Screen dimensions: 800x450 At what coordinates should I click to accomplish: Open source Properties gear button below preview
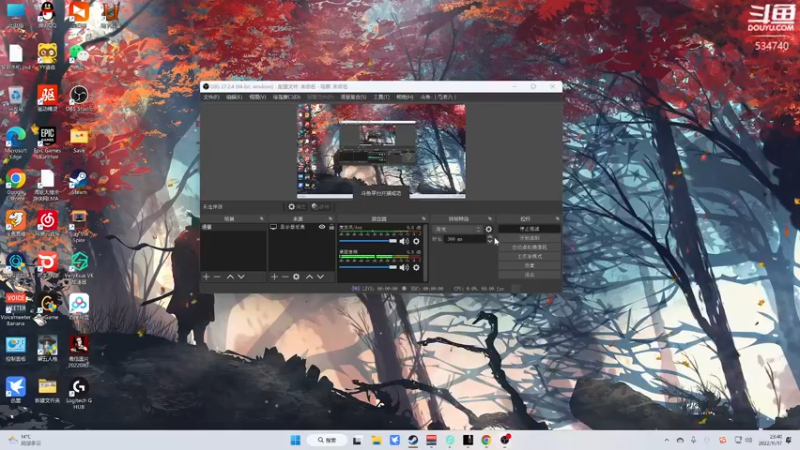[296, 207]
